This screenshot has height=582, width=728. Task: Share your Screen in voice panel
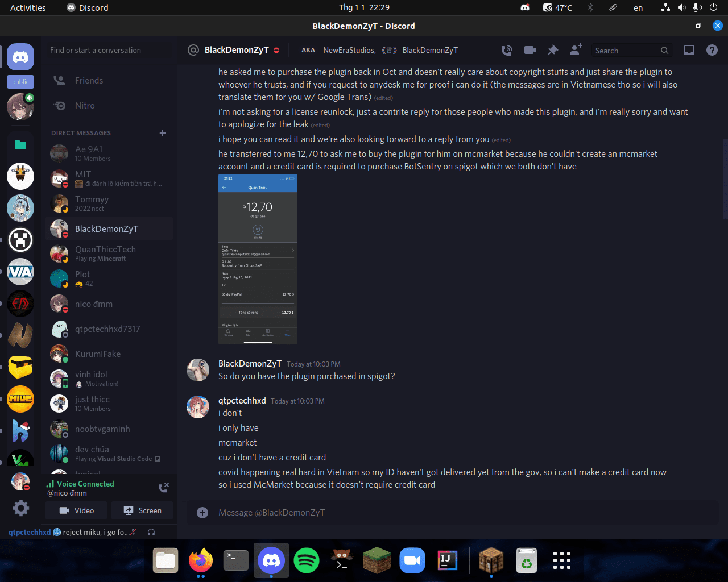pos(142,510)
